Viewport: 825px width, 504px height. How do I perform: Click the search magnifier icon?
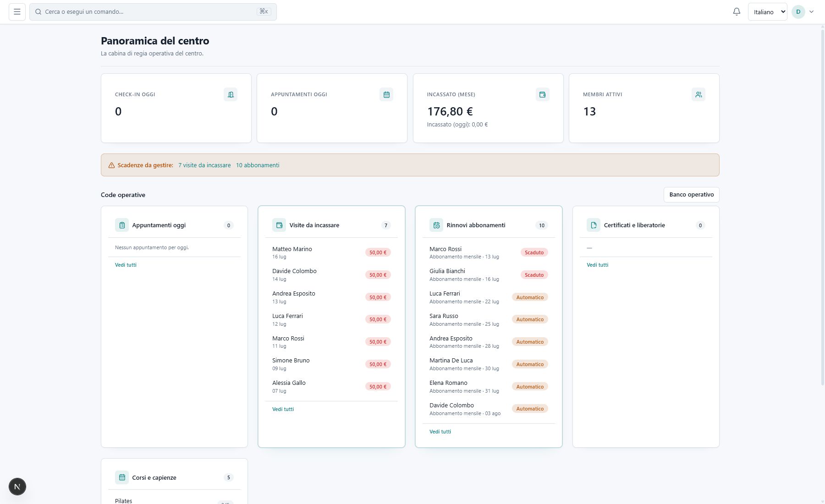pyautogui.click(x=38, y=12)
